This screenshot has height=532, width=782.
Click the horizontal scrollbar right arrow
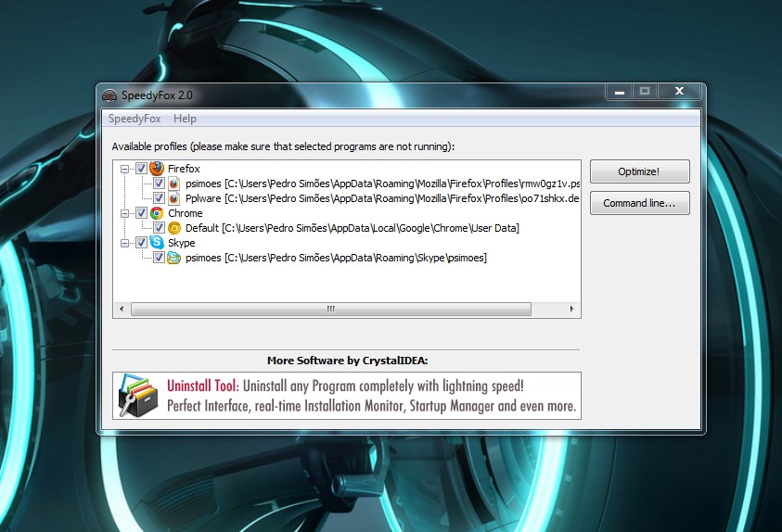click(x=572, y=309)
